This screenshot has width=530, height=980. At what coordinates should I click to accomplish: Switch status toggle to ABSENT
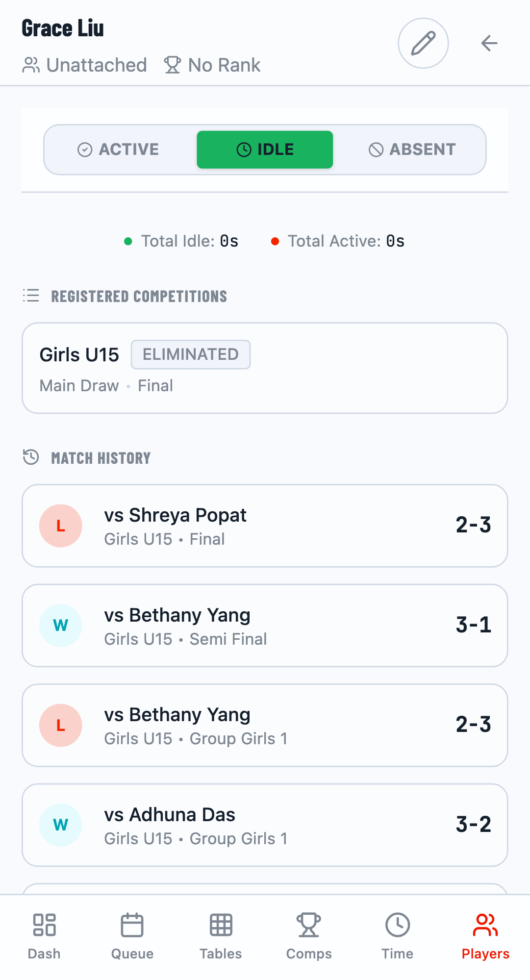pos(411,150)
